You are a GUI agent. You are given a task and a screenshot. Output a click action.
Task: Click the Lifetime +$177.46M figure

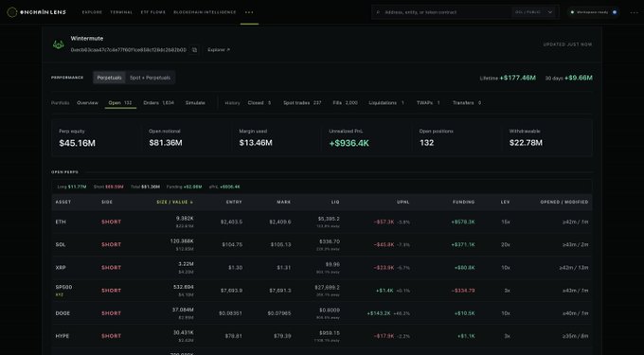pyautogui.click(x=517, y=78)
